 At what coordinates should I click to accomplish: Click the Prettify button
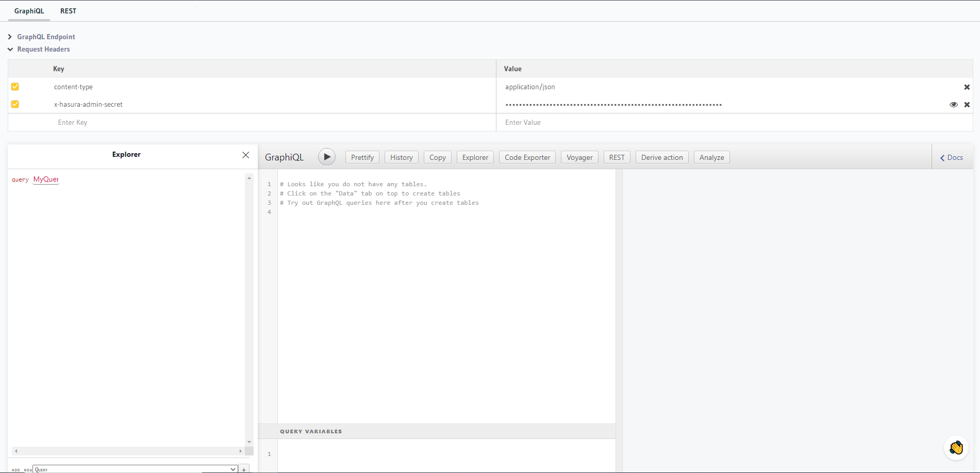362,157
